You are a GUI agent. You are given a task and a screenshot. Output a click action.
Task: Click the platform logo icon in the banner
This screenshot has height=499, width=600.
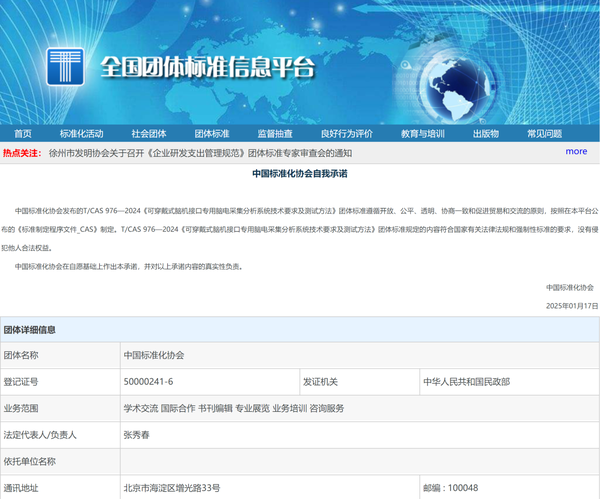[65, 67]
